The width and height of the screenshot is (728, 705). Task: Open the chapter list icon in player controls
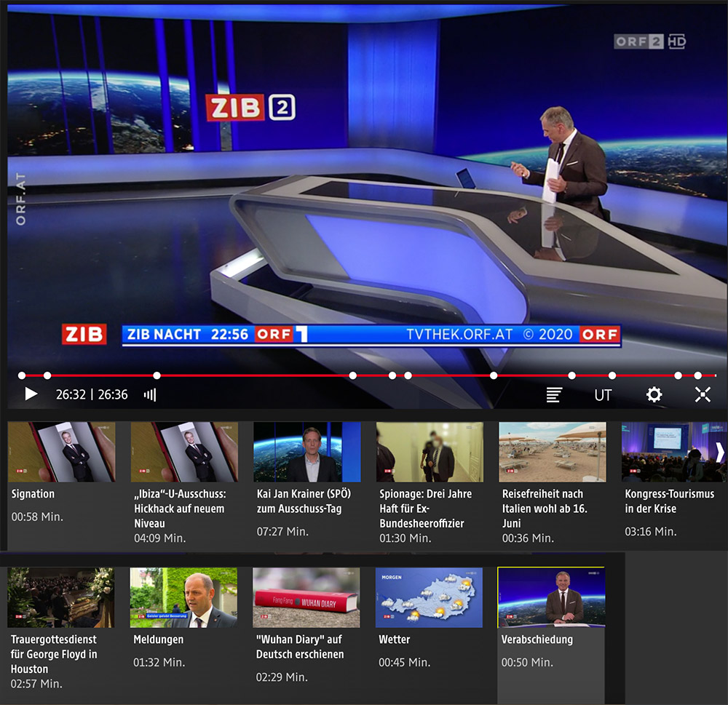[x=554, y=395]
